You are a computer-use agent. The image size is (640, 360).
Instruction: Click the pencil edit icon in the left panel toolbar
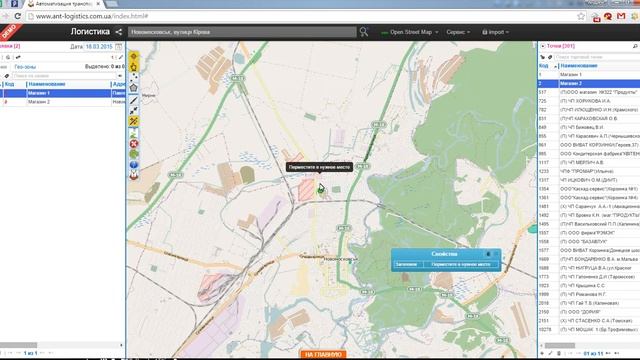121,57
